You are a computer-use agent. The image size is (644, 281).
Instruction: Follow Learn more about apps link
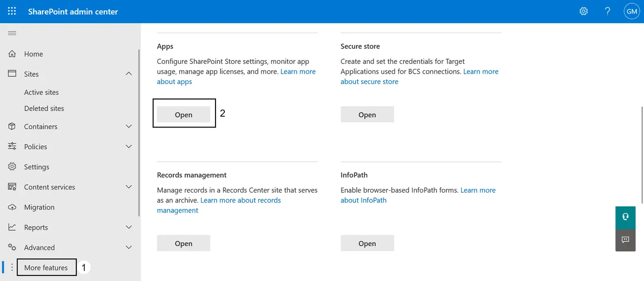(298, 71)
